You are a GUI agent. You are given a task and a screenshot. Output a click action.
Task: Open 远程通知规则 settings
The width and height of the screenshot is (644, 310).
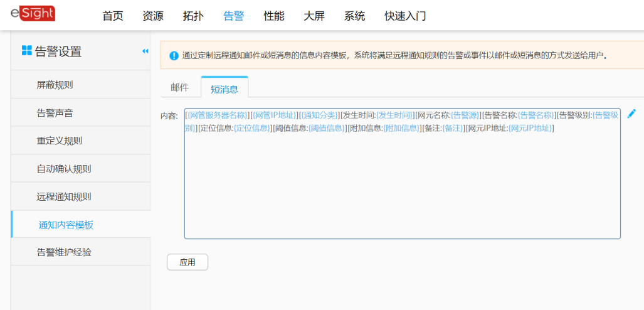click(63, 196)
